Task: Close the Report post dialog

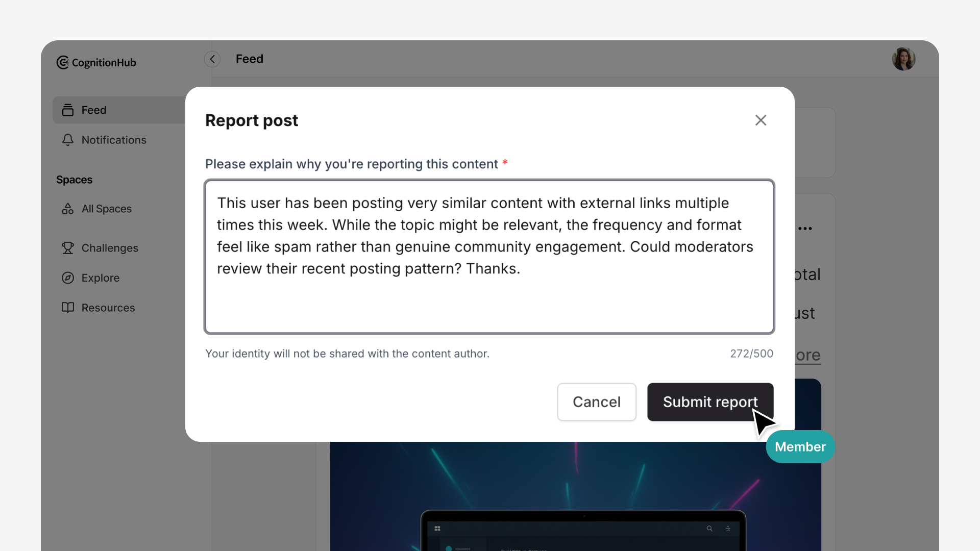Action: pyautogui.click(x=761, y=120)
